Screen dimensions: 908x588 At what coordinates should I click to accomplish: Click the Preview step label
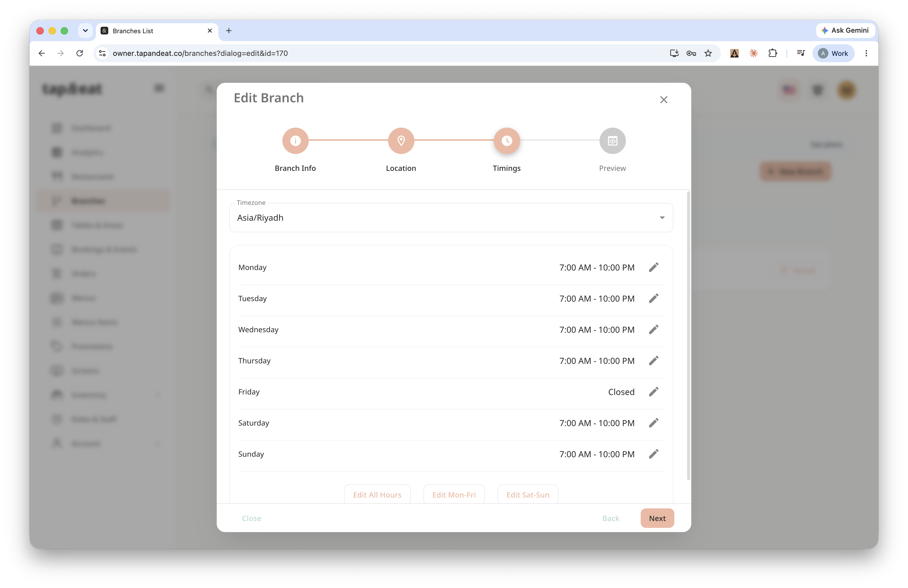[612, 168]
